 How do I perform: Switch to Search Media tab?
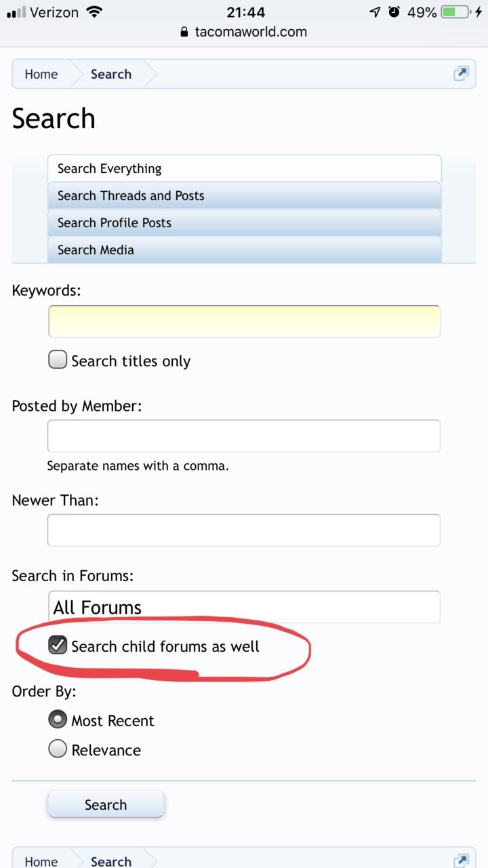click(244, 250)
